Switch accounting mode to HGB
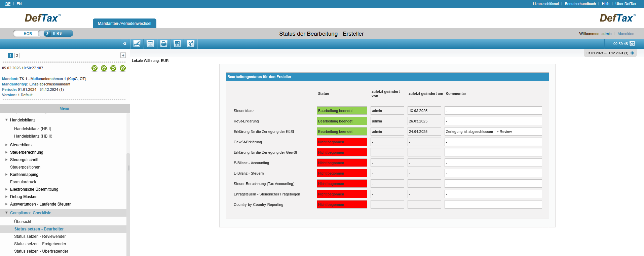This screenshot has width=644, height=256. click(x=28, y=34)
